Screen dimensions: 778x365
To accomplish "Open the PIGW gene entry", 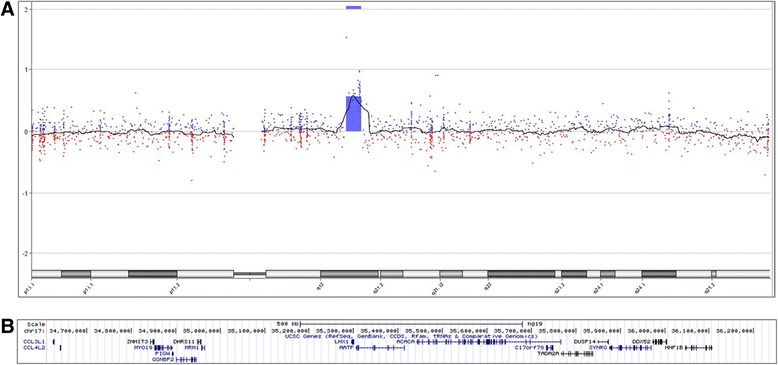I will coord(162,354).
